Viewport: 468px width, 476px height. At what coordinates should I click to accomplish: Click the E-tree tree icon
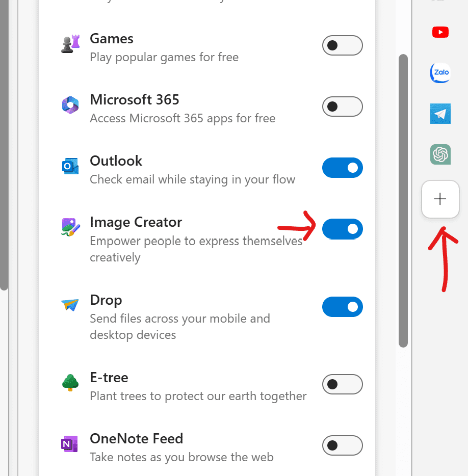[70, 383]
